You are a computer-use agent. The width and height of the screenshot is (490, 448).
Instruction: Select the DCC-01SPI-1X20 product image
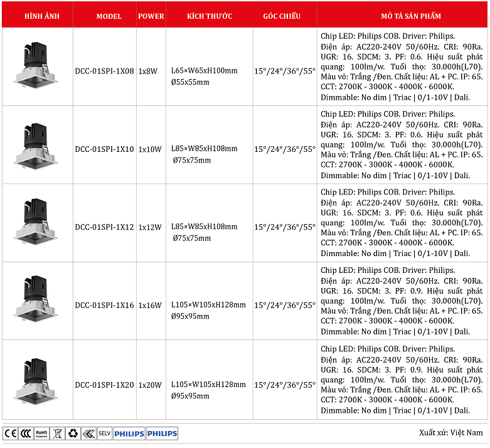click(36, 381)
